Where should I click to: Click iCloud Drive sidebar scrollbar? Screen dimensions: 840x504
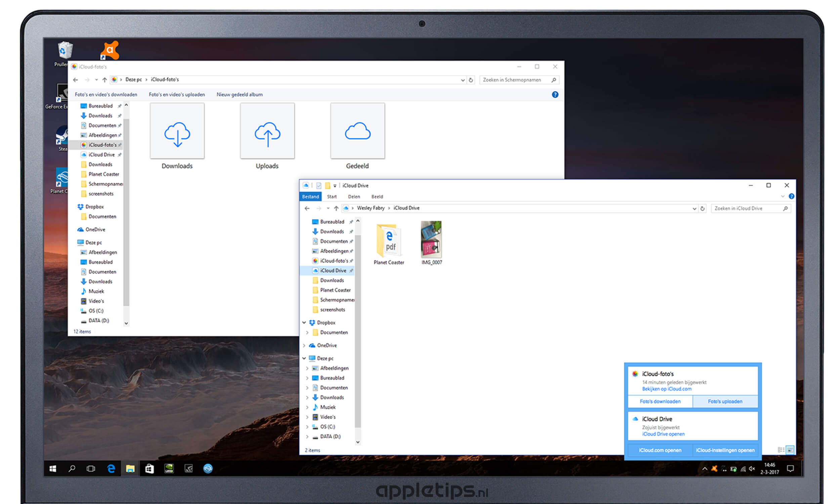(x=358, y=332)
